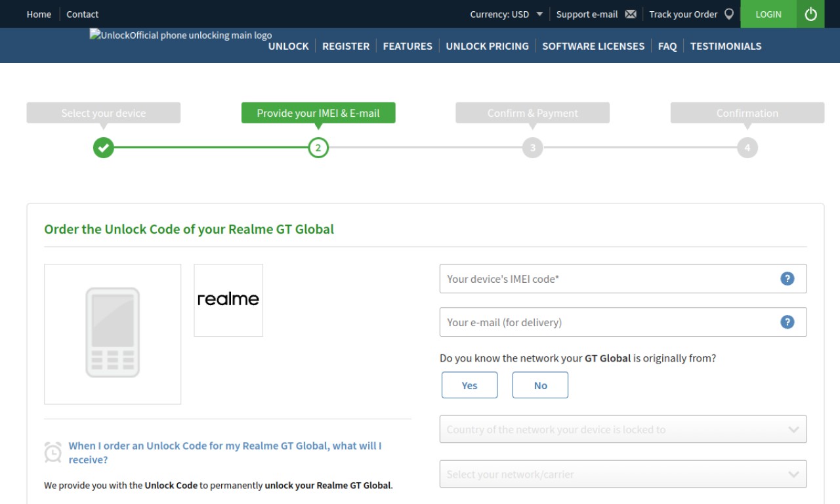Click the help icon in IMEI code field
Image resolution: width=840 pixels, height=504 pixels.
[x=787, y=279]
